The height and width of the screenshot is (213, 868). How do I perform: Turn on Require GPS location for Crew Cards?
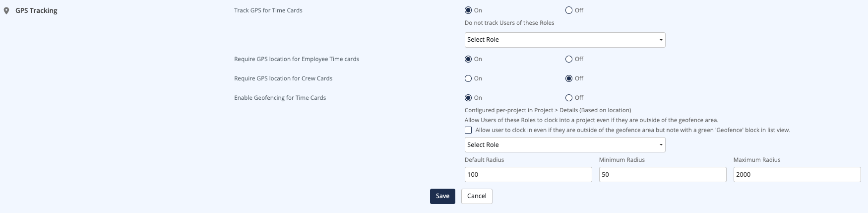pyautogui.click(x=468, y=78)
